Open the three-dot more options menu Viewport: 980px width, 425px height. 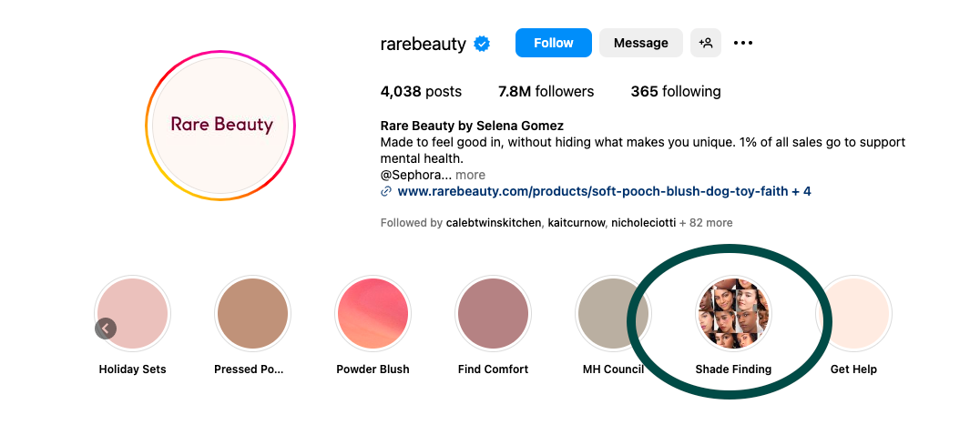click(743, 43)
